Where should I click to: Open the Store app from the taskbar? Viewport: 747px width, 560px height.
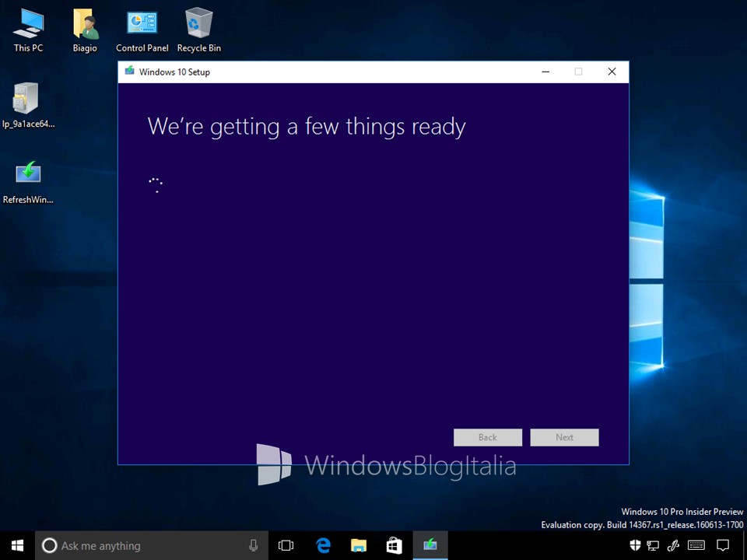(394, 546)
